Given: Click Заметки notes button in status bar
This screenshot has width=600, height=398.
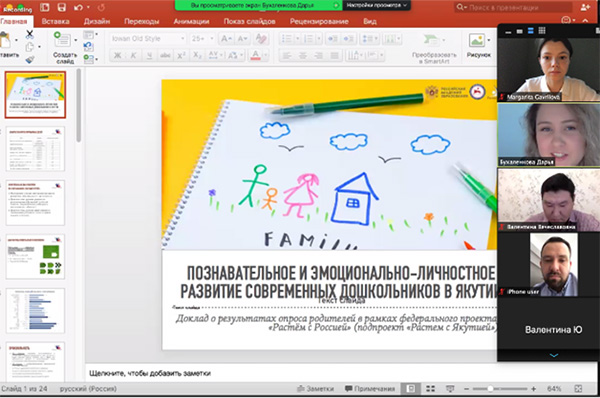Looking at the screenshot, I should pyautogui.click(x=316, y=389).
